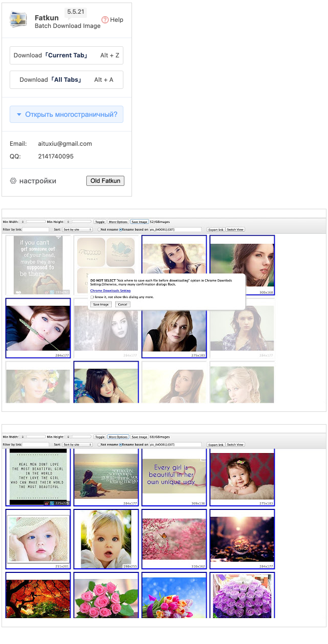Select pink cherry blossom thumbnail

tap(174, 539)
